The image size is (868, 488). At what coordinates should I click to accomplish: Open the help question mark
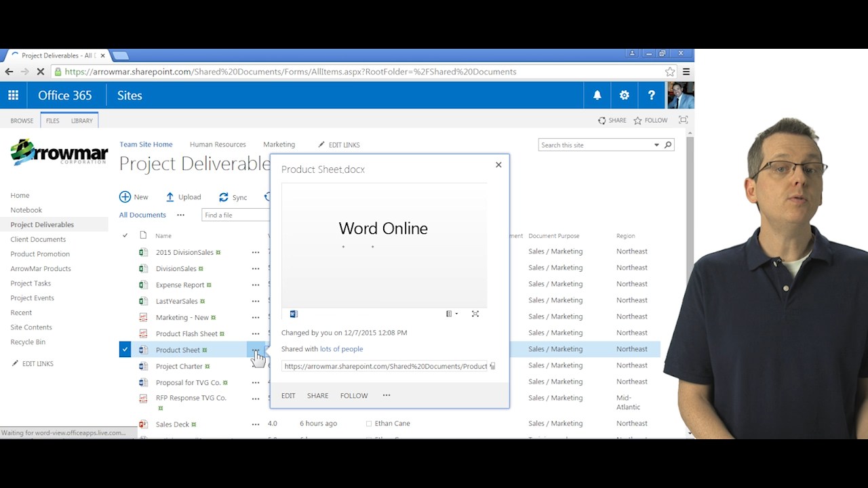[x=652, y=96]
